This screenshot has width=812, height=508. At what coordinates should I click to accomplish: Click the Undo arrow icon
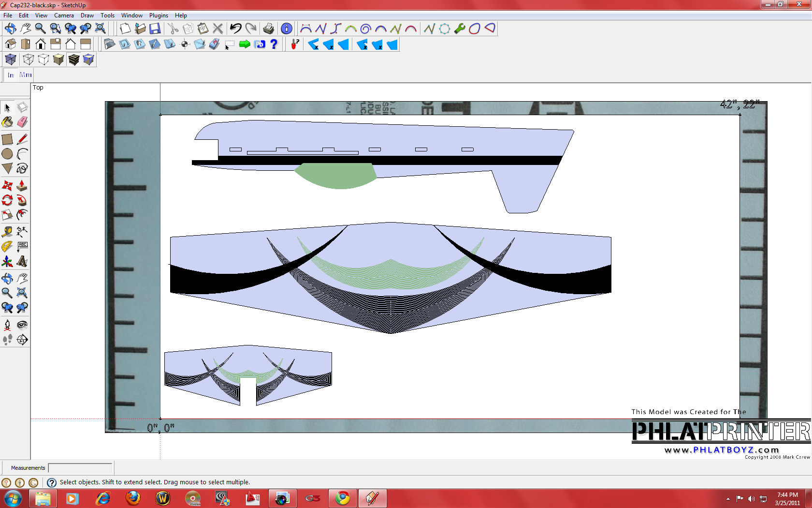(x=235, y=29)
